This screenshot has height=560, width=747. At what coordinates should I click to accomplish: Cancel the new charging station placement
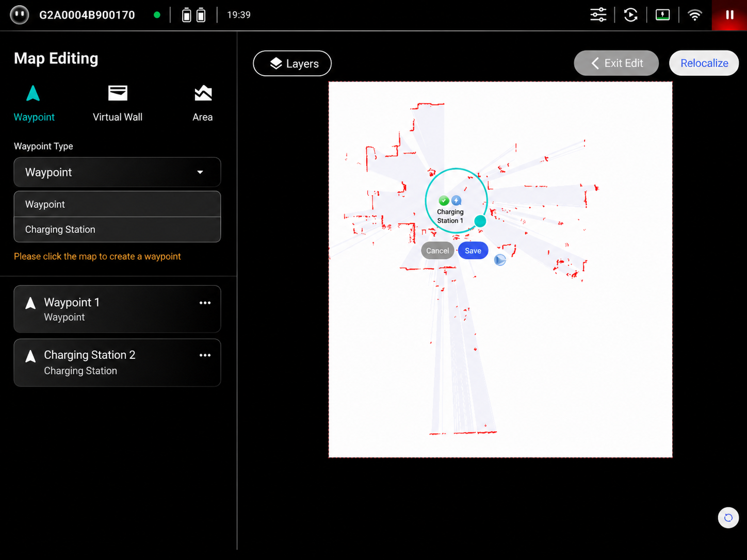tap(437, 251)
